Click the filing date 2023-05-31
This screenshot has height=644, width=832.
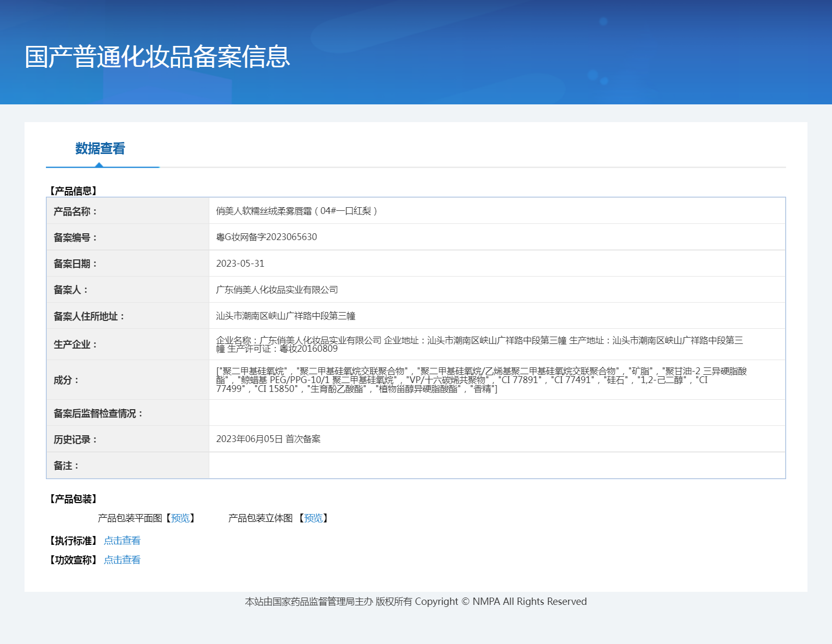240,264
